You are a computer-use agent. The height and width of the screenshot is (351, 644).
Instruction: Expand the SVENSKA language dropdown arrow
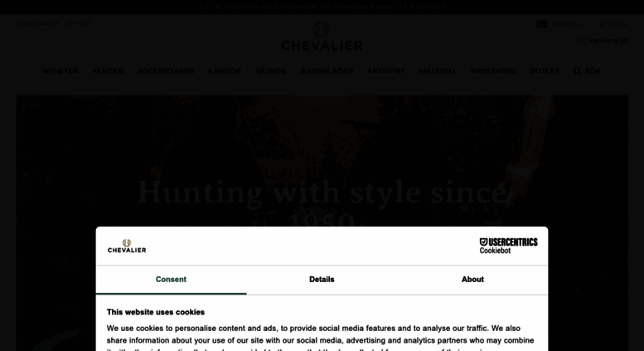587,25
